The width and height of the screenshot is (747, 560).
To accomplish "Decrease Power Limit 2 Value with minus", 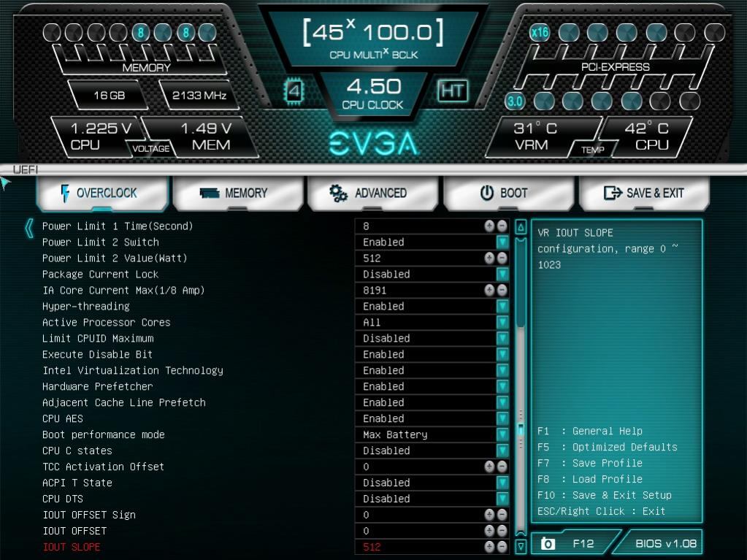I will pos(502,258).
